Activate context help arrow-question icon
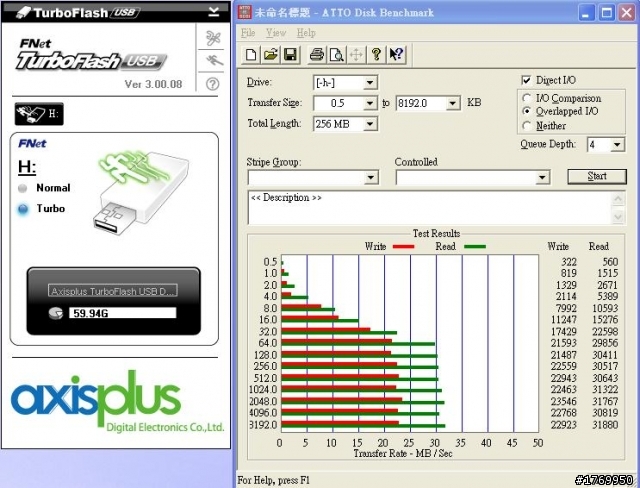Image resolution: width=640 pixels, height=488 pixels. (396, 55)
